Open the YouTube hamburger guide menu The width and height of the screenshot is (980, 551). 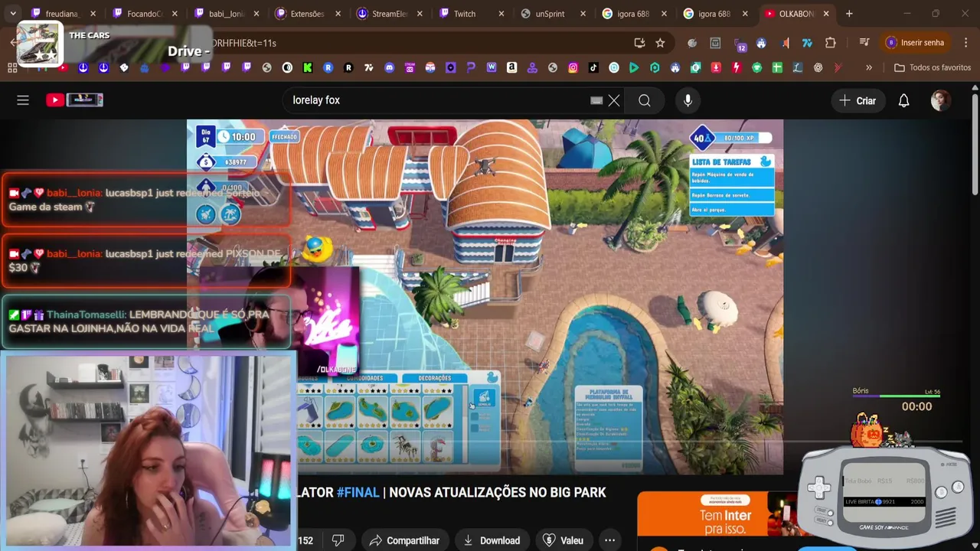(x=23, y=100)
